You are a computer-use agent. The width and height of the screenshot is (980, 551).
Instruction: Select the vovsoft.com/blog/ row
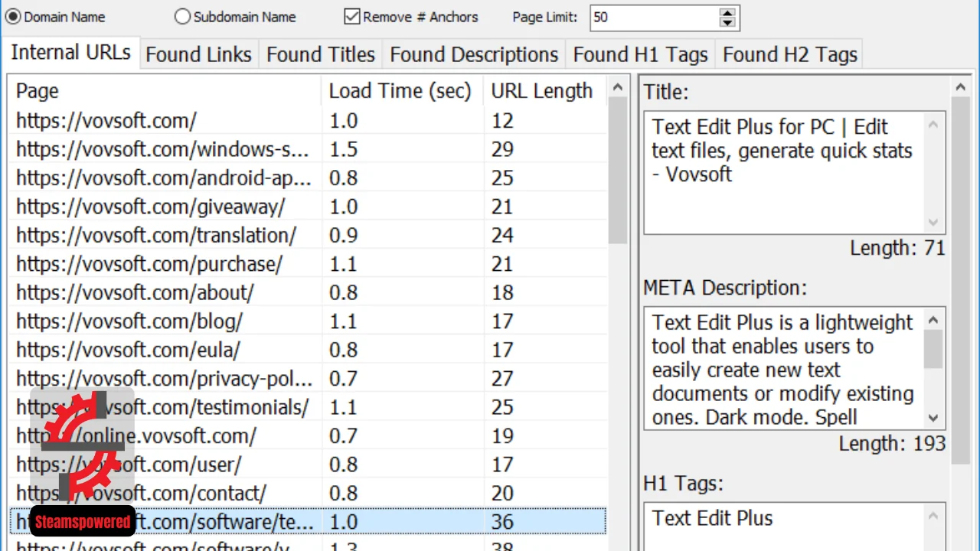[308, 321]
